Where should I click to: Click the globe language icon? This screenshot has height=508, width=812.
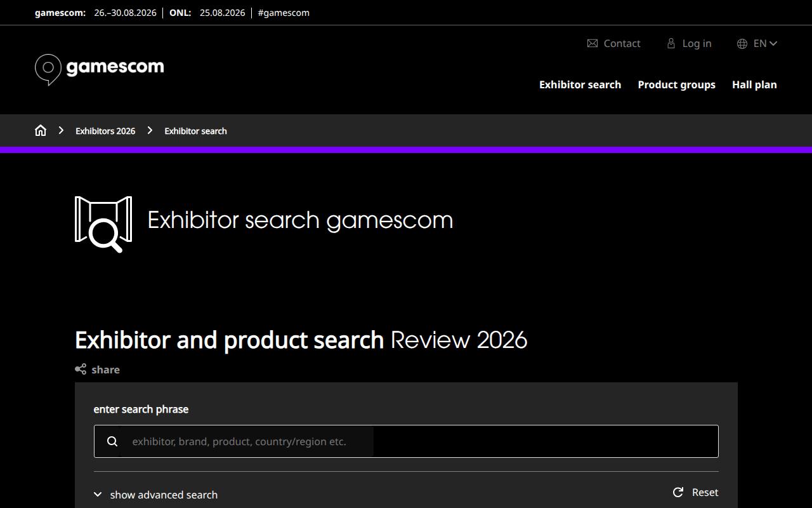[742, 43]
